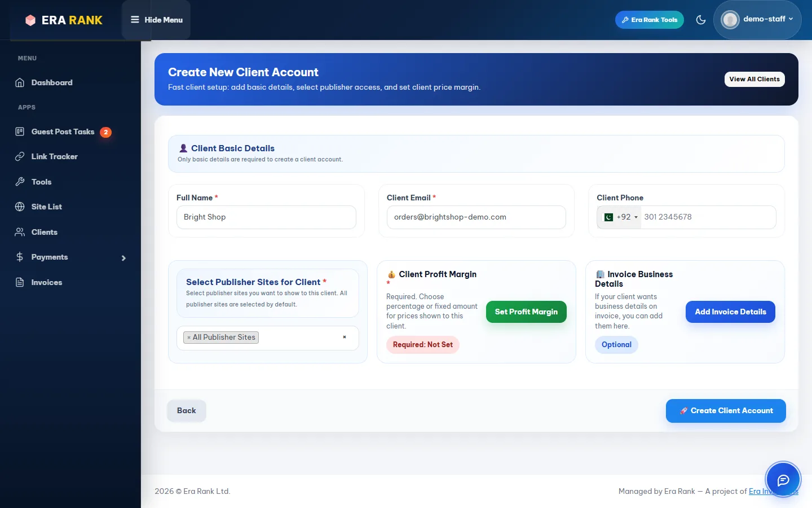Click the Client Email input field
This screenshot has width=812, height=508.
click(476, 217)
